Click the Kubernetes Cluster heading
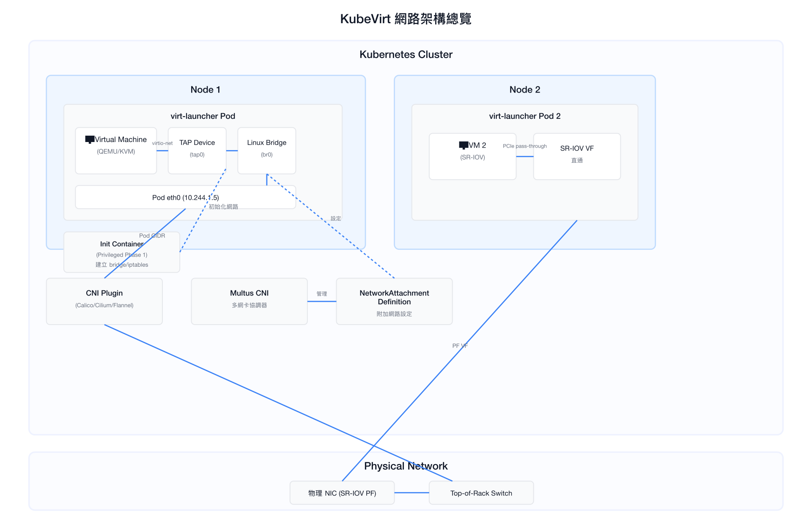The height and width of the screenshot is (522, 812). click(406, 55)
